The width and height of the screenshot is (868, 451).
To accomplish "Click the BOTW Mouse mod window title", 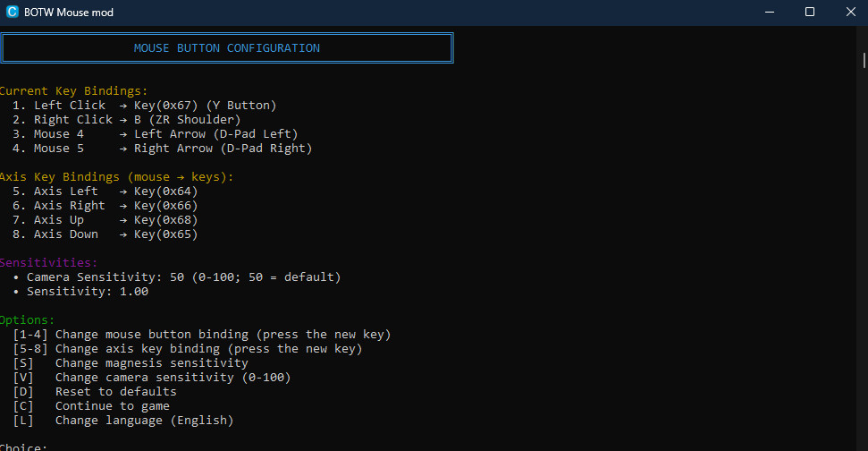I will (x=69, y=13).
